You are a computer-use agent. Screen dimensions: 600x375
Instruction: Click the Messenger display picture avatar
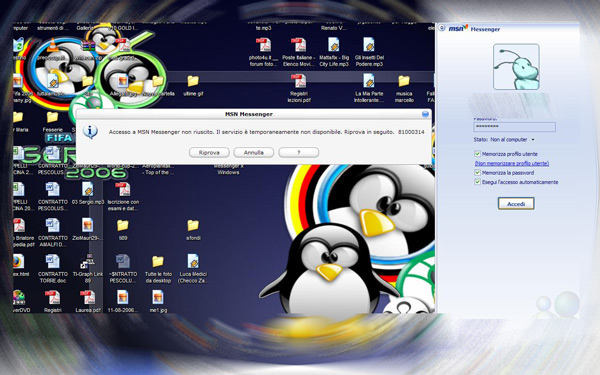tap(516, 67)
